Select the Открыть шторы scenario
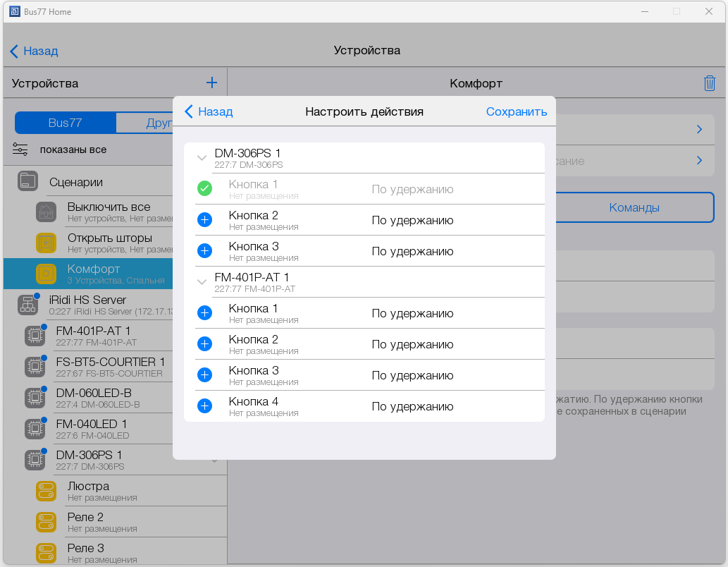 click(x=109, y=243)
